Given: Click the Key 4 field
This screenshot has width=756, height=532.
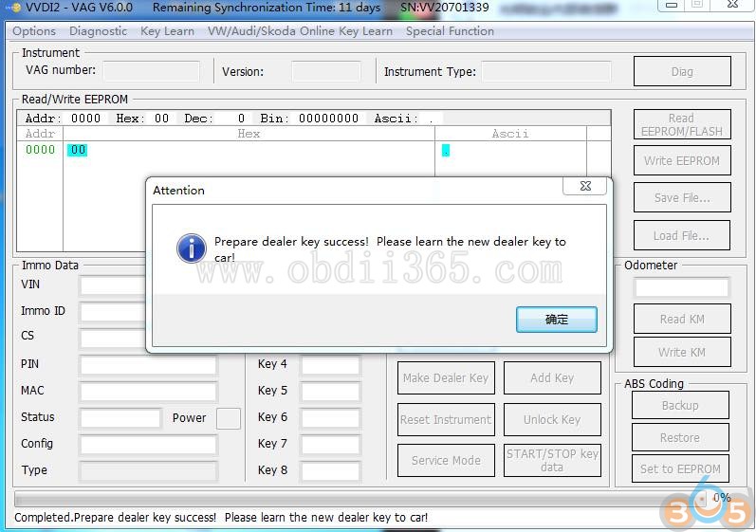Looking at the screenshot, I should click(x=330, y=365).
